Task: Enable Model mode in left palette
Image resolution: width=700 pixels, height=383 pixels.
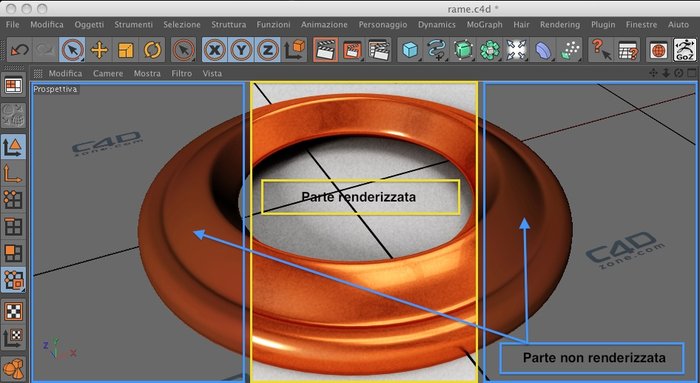Action: [x=13, y=147]
